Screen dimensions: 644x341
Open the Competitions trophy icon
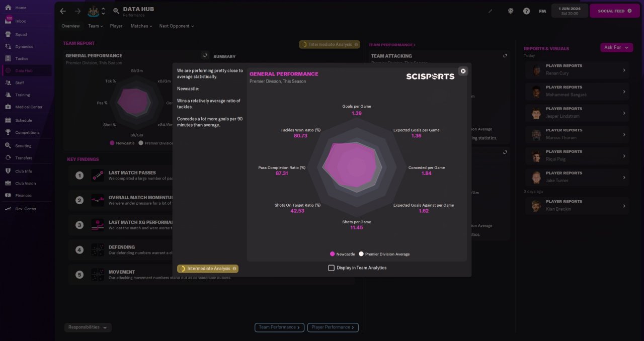[8, 132]
